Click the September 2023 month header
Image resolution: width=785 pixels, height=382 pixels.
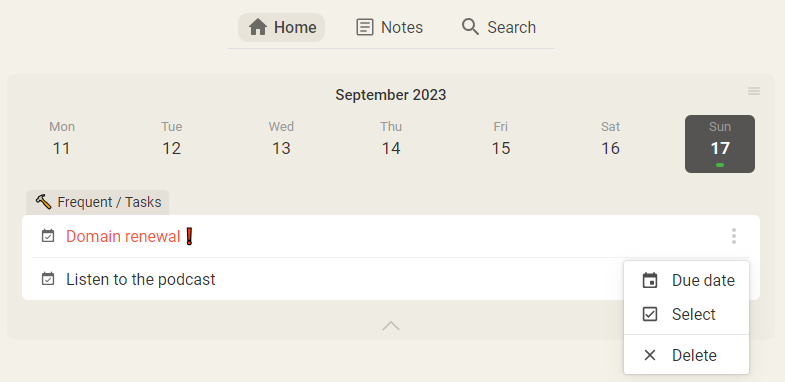coord(390,95)
